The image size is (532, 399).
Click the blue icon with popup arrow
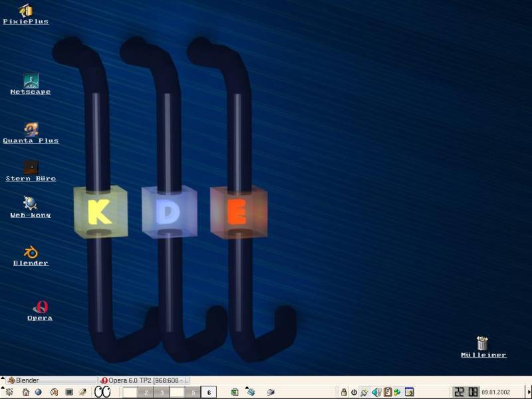[251, 392]
